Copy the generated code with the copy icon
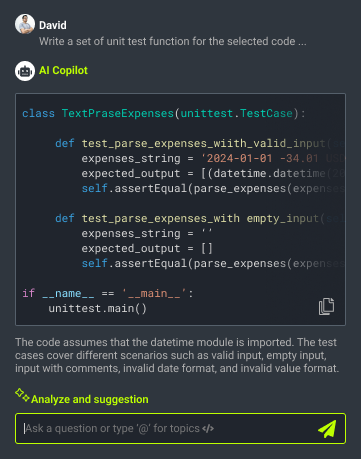The width and height of the screenshot is (362, 459). [326, 306]
